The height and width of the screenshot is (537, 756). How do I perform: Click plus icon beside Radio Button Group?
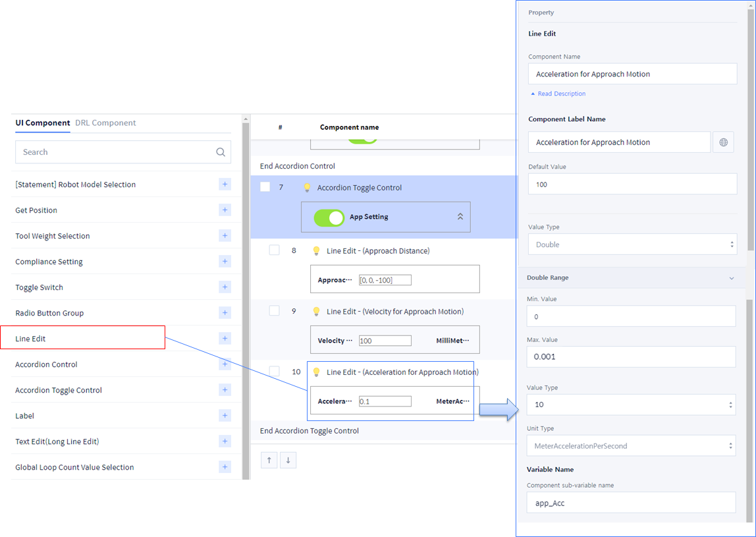(225, 313)
